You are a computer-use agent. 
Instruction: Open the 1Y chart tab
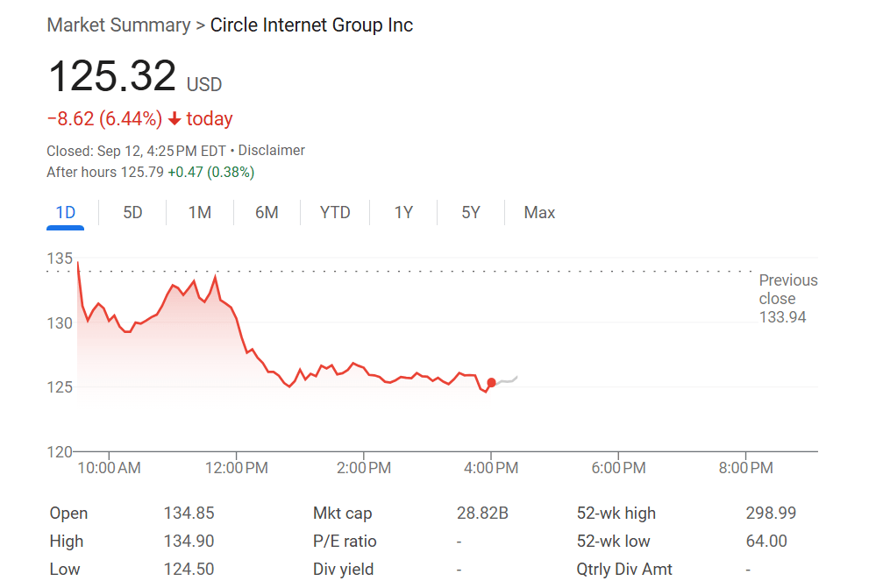403,213
